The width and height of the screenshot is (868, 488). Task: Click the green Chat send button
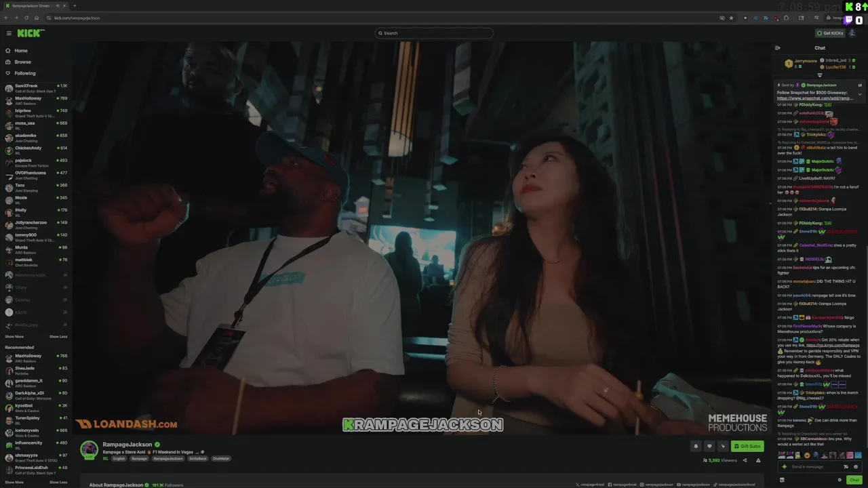854,480
